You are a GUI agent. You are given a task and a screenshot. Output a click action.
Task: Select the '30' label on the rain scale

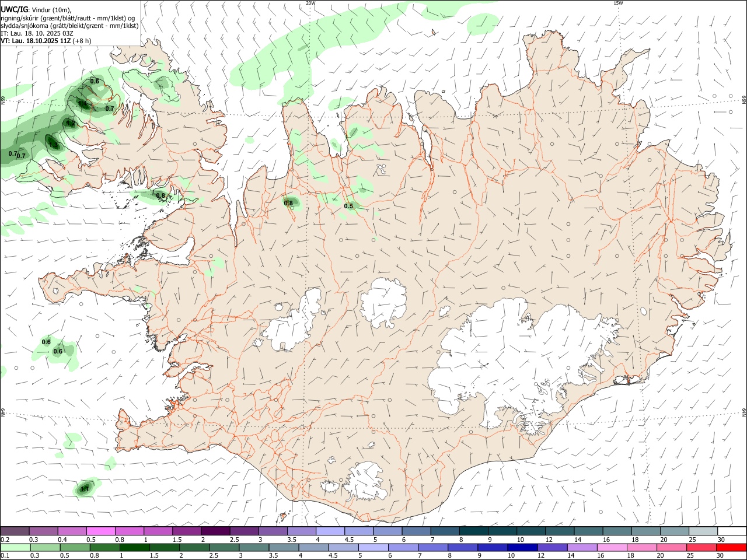(721, 556)
